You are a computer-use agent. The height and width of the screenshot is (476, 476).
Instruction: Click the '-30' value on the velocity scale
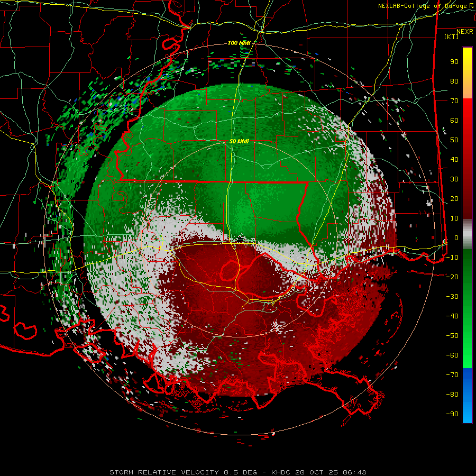pyautogui.click(x=452, y=297)
